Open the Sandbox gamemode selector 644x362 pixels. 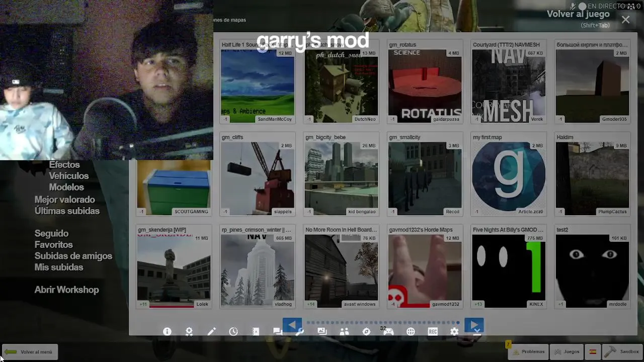coord(622,352)
